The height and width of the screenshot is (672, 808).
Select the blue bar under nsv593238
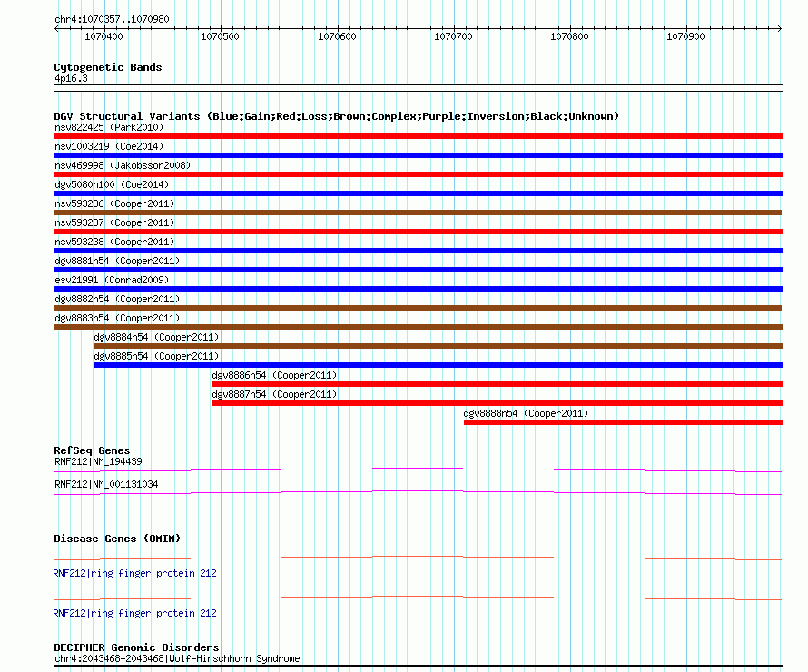[418, 251]
